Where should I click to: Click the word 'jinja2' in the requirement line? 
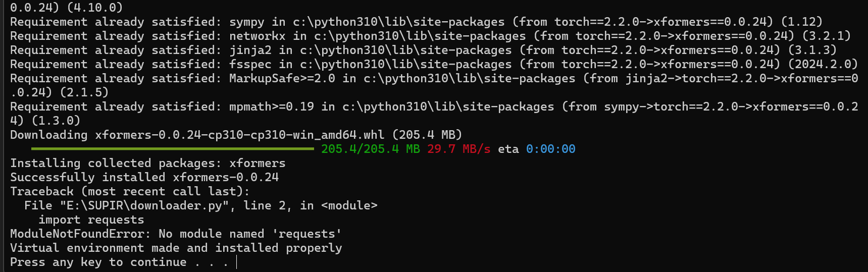click(x=250, y=50)
